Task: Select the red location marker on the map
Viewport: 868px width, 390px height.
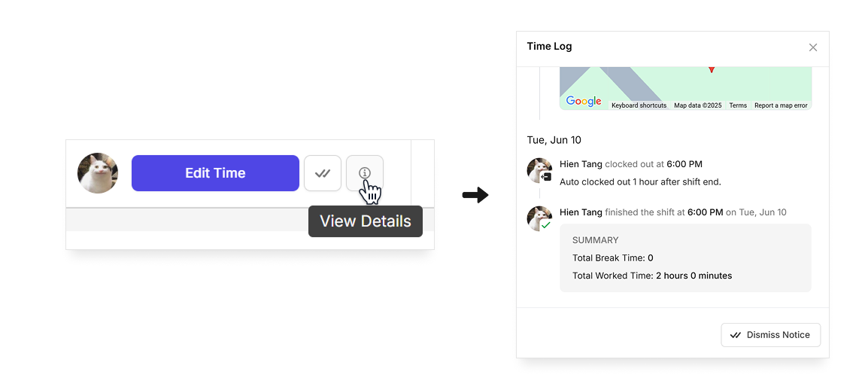Action: [x=711, y=69]
